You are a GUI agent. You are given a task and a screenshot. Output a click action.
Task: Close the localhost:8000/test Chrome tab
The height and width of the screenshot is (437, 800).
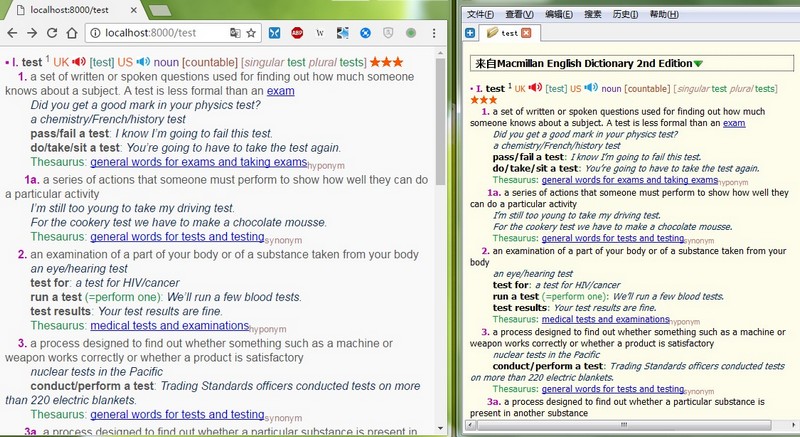(x=134, y=10)
